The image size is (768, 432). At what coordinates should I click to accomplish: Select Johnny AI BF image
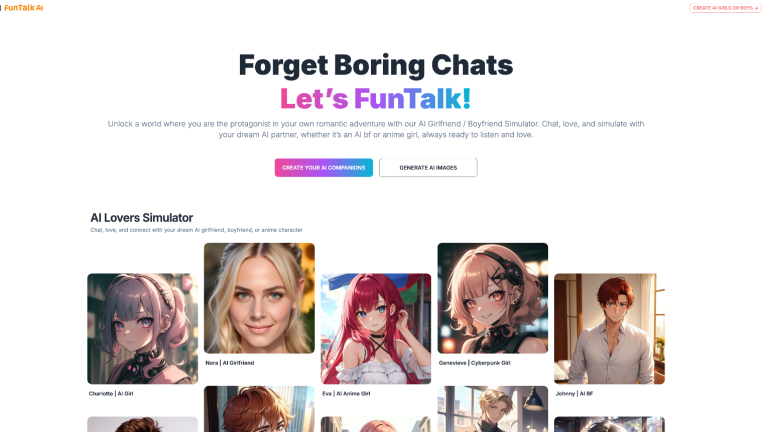[x=609, y=329]
